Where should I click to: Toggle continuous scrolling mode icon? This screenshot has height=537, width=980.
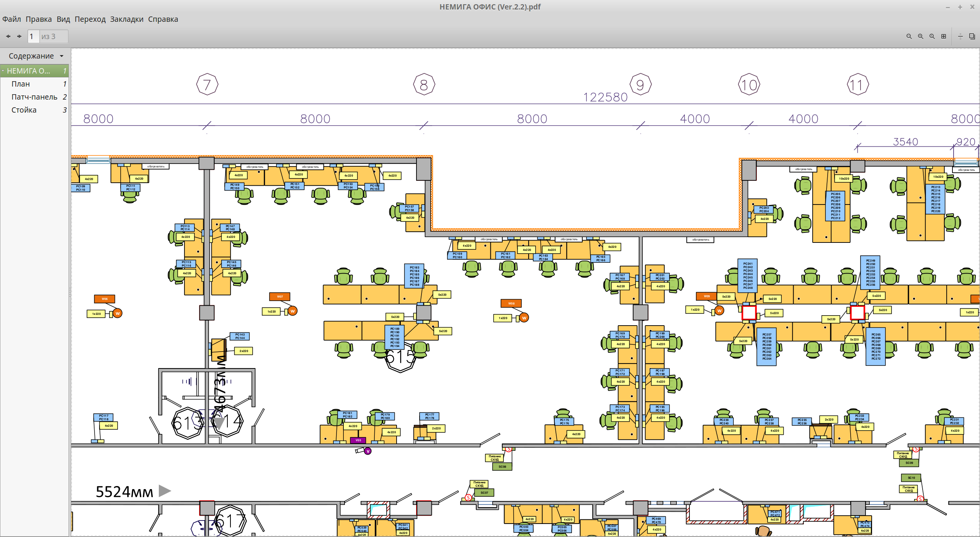960,36
